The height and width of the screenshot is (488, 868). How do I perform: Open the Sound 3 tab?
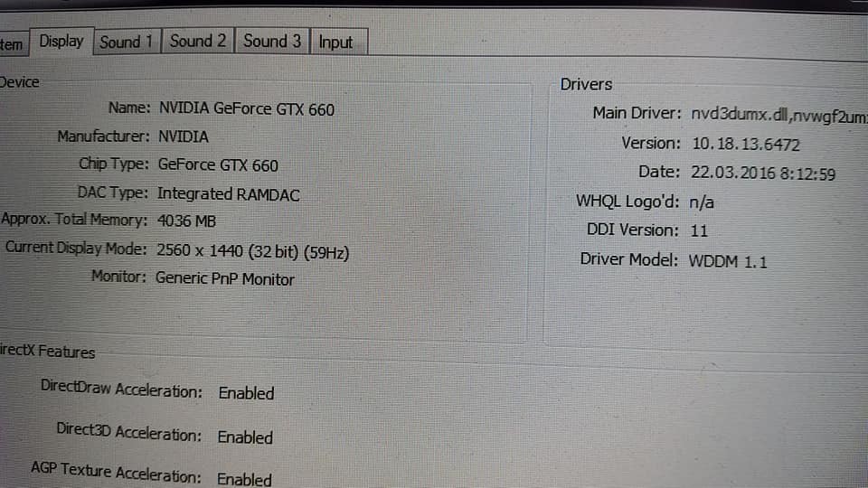pos(272,41)
